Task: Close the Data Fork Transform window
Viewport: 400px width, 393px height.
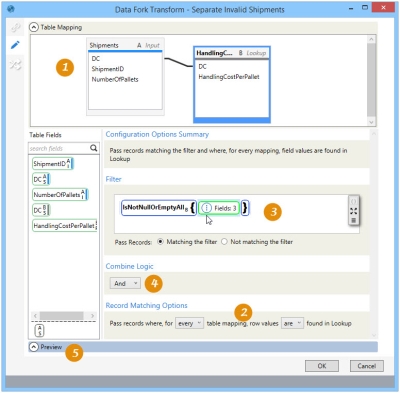Action: coord(383,7)
